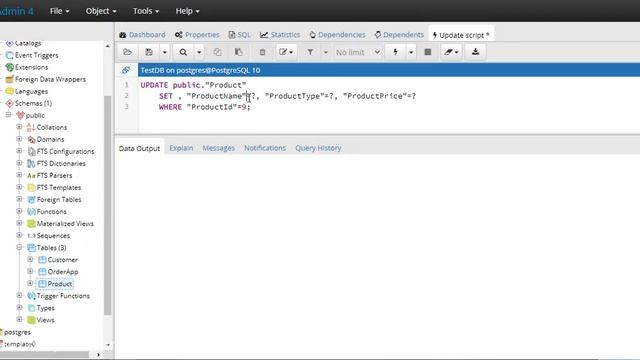
Task: Click the WHERE clause line in editor
Action: click(x=204, y=107)
